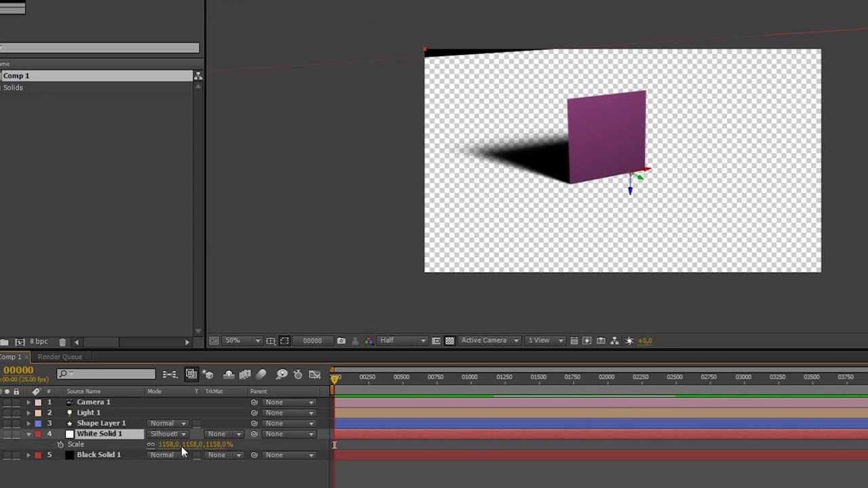
Task: Create a new composition in Project panel
Action: pos(20,342)
